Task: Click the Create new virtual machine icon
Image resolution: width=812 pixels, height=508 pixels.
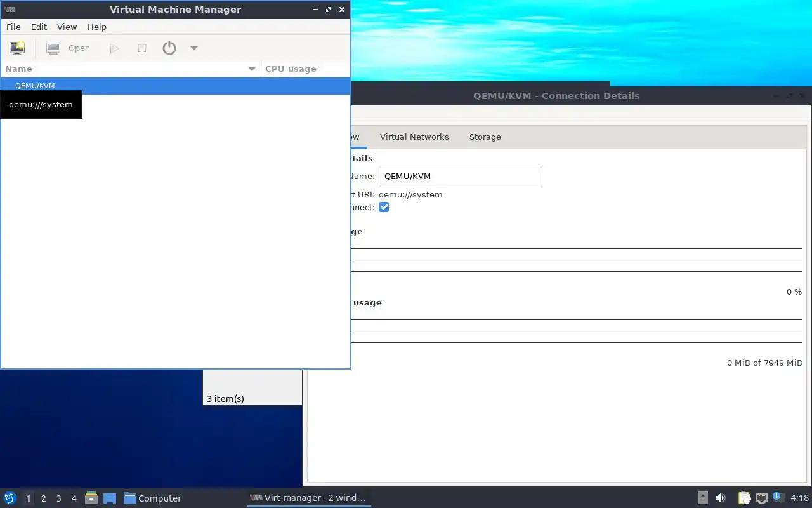Action: [17, 48]
